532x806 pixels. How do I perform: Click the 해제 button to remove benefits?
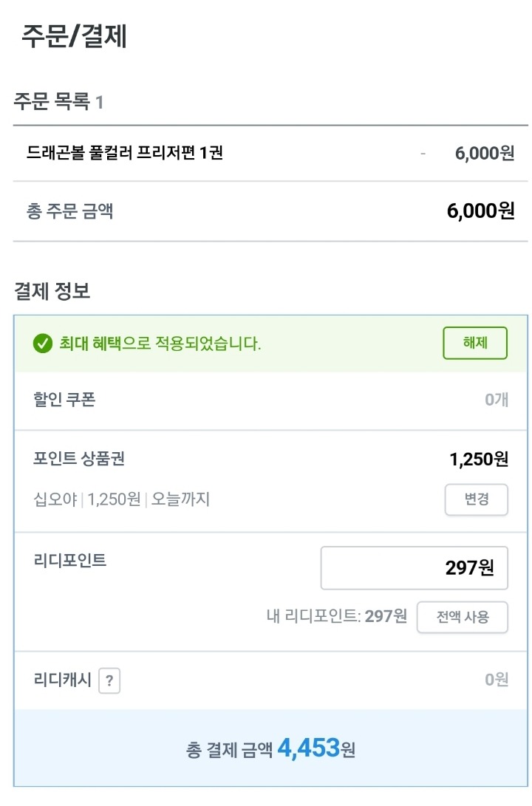click(x=474, y=343)
